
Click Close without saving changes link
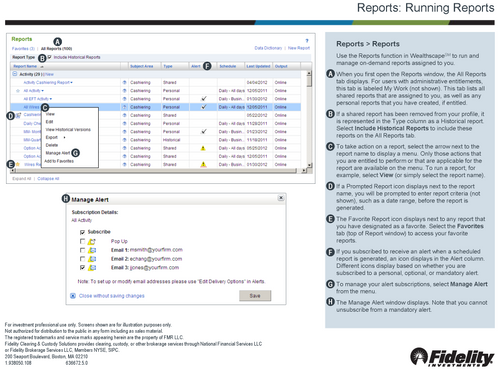[x=112, y=296]
